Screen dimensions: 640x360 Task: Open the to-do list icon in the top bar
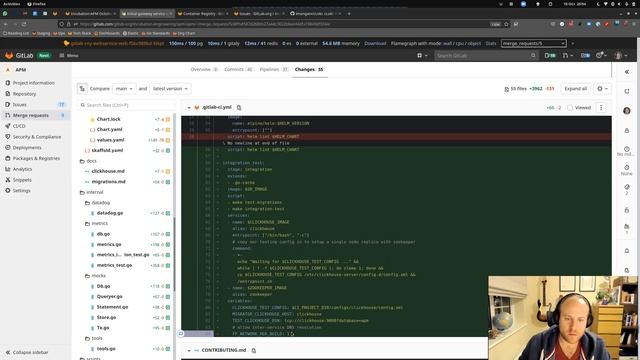(x=585, y=56)
